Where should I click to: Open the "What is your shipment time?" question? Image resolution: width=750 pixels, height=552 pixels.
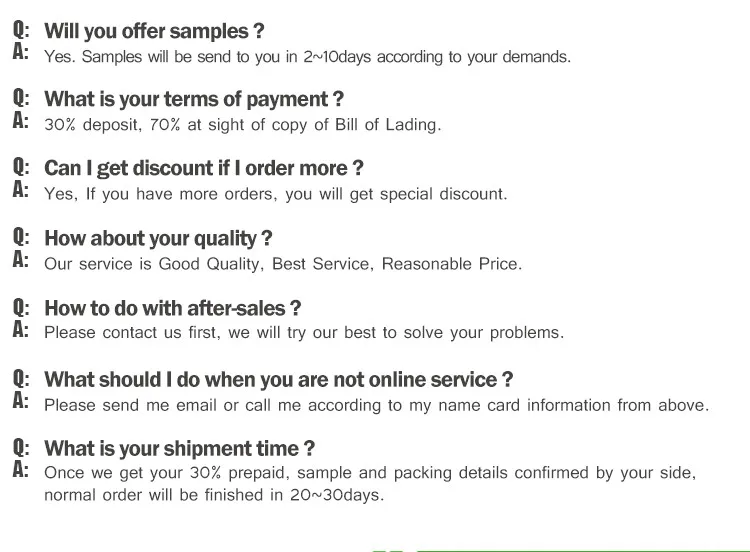pyautogui.click(x=180, y=448)
